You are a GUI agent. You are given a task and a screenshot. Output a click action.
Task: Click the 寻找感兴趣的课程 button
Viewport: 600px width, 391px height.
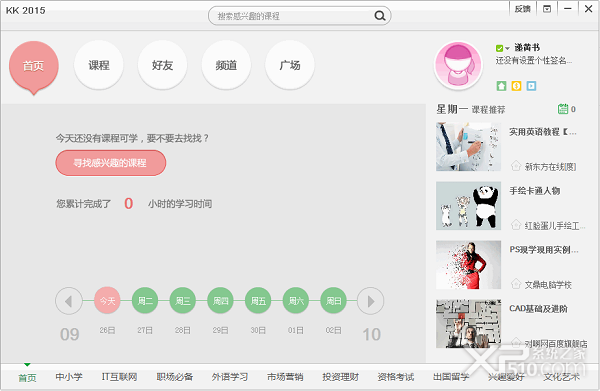111,163
